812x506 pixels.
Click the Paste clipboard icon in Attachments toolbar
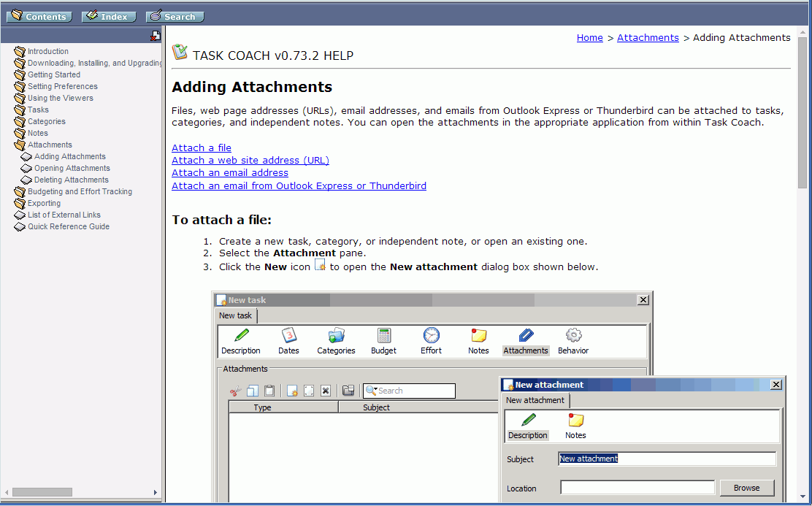[269, 391]
